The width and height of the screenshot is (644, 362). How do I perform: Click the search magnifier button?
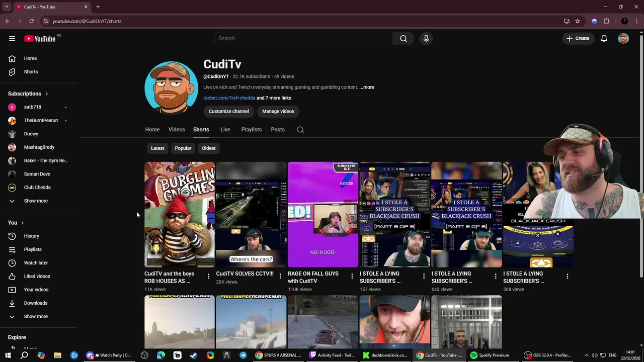tap(404, 38)
